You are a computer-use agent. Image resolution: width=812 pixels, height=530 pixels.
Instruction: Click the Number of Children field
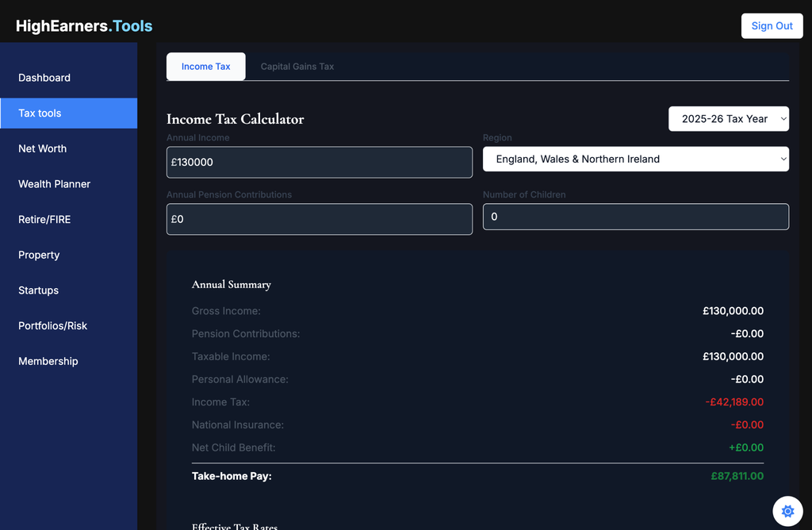click(x=635, y=217)
